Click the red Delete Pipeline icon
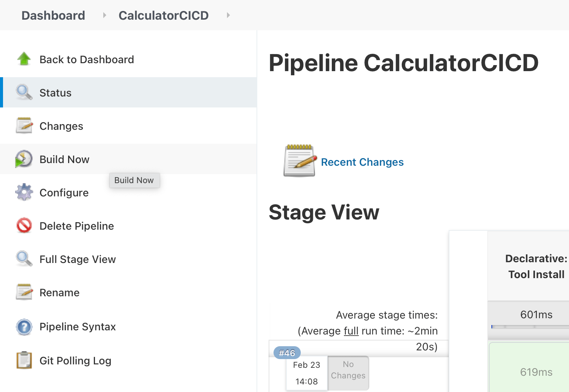 (24, 226)
